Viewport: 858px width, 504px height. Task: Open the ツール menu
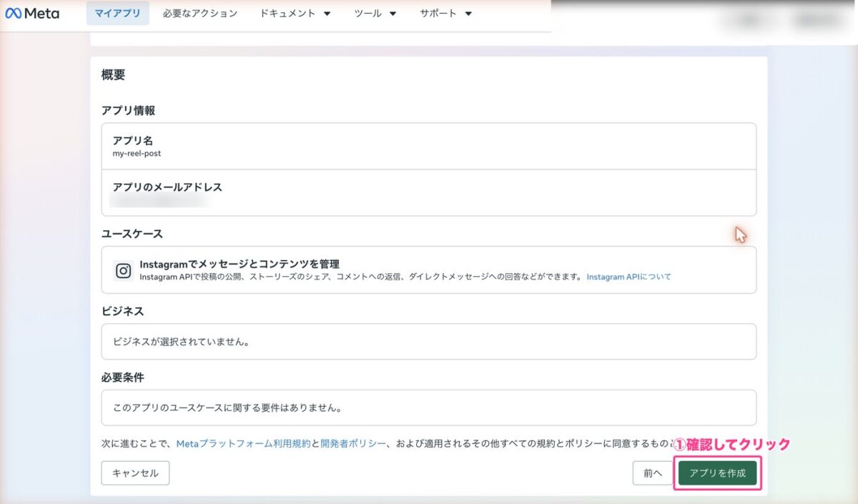click(x=375, y=14)
